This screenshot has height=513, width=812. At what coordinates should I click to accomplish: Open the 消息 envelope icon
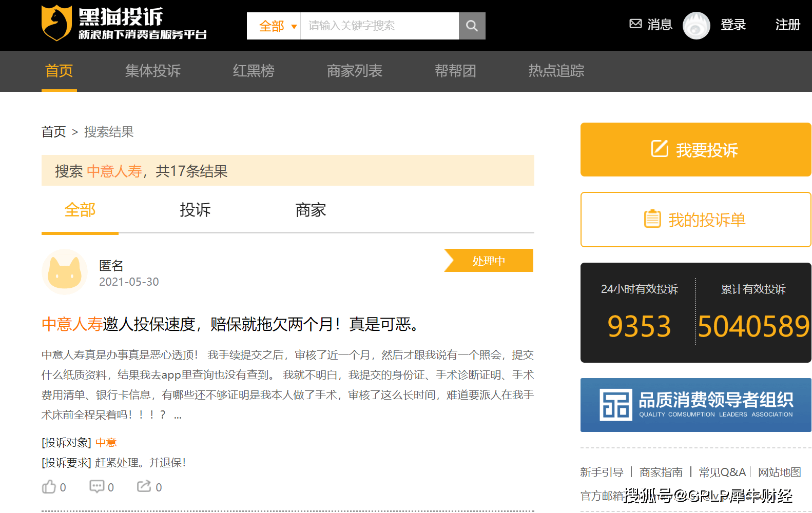[x=635, y=24]
